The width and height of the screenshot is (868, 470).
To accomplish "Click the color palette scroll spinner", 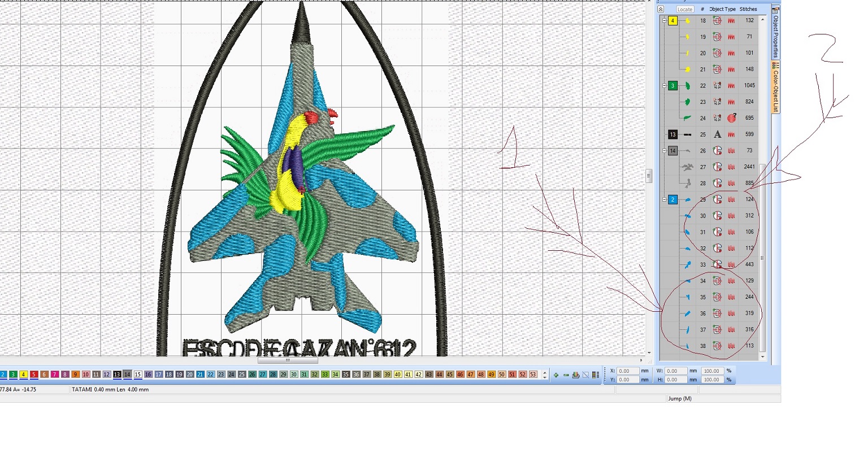I will (x=545, y=375).
